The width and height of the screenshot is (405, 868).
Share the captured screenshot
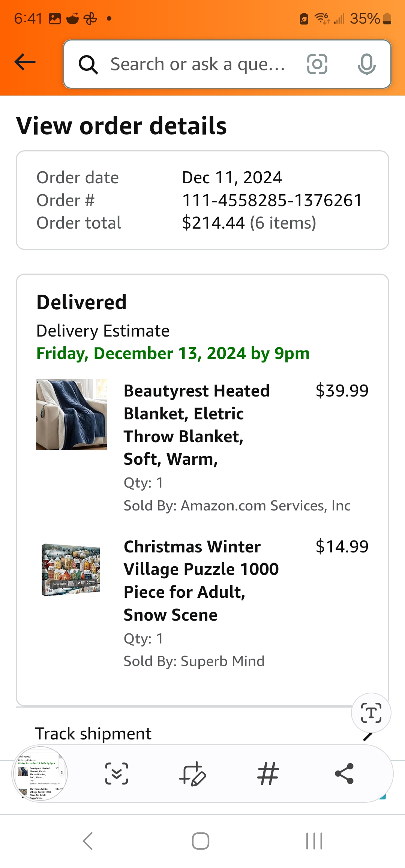coord(344,774)
